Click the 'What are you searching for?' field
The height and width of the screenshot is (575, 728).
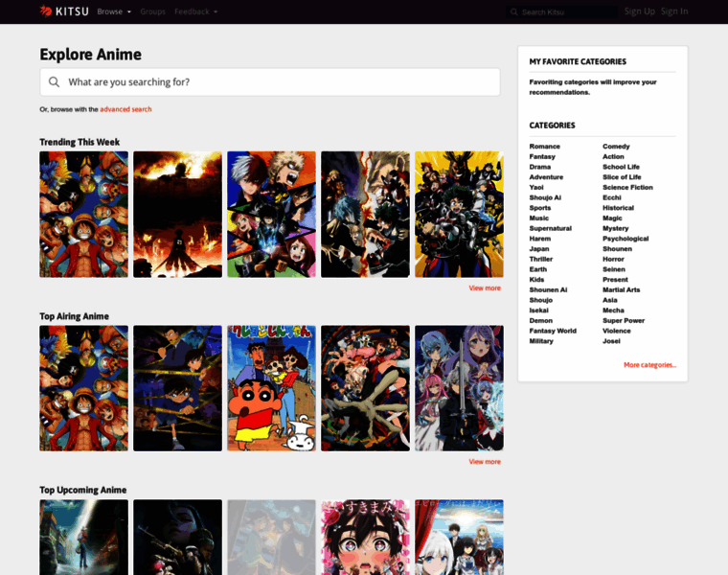point(270,82)
